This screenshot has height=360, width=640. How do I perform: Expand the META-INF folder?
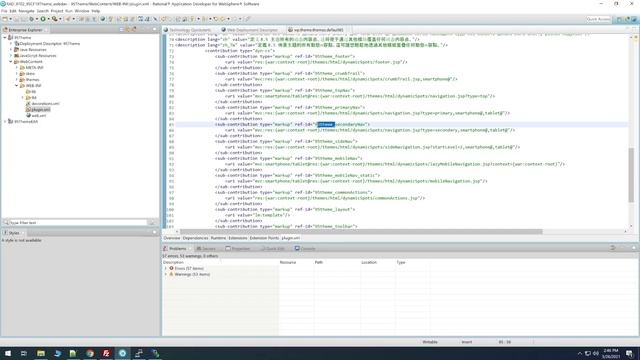pyautogui.click(x=17, y=68)
